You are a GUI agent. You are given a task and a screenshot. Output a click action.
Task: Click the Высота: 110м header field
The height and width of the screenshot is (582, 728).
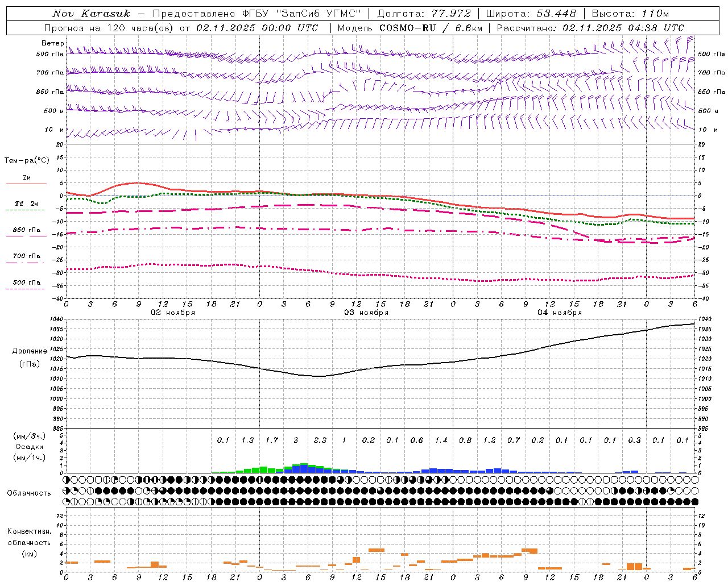click(x=630, y=14)
